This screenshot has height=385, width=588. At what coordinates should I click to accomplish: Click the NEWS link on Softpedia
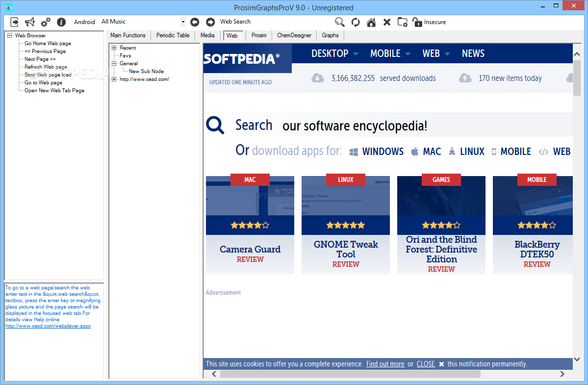pos(473,53)
